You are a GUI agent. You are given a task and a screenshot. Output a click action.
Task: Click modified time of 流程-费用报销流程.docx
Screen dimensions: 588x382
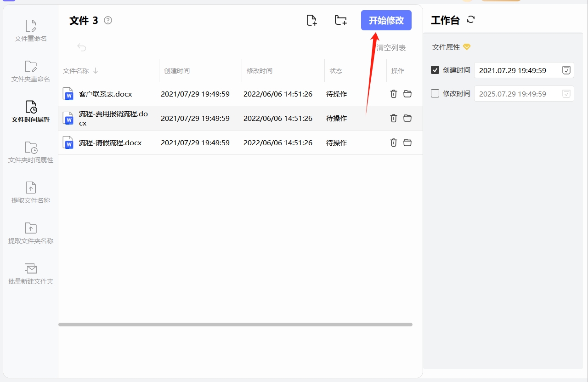pos(278,118)
